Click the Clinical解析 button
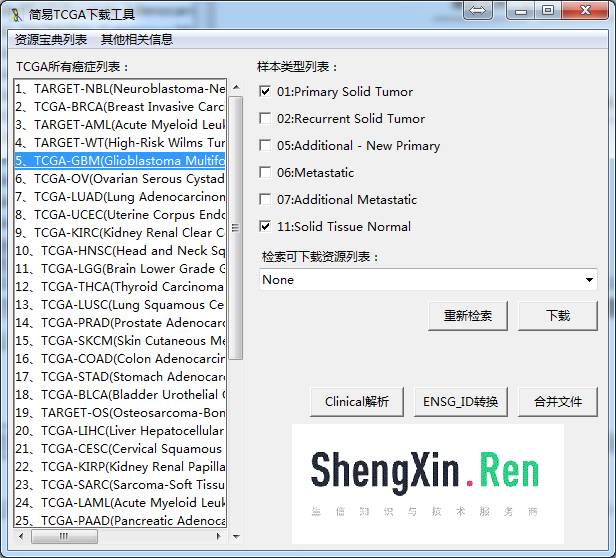Image resolution: width=616 pixels, height=558 pixels. pyautogui.click(x=357, y=402)
